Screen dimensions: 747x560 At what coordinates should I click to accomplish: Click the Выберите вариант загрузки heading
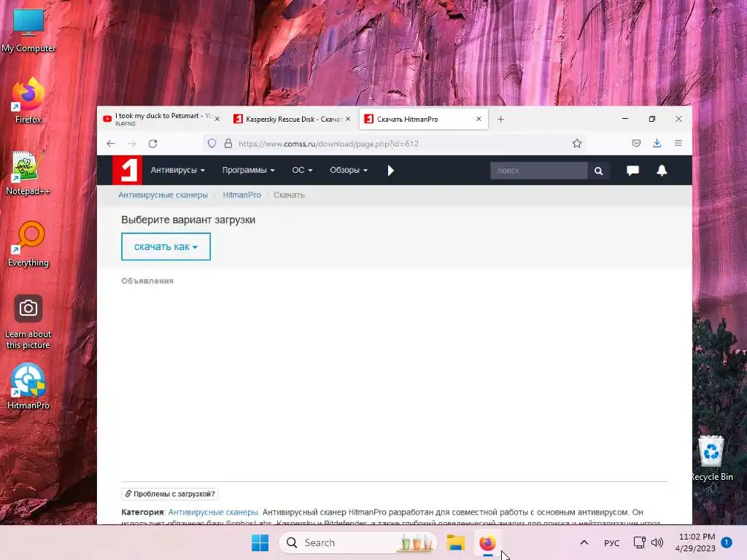(188, 219)
